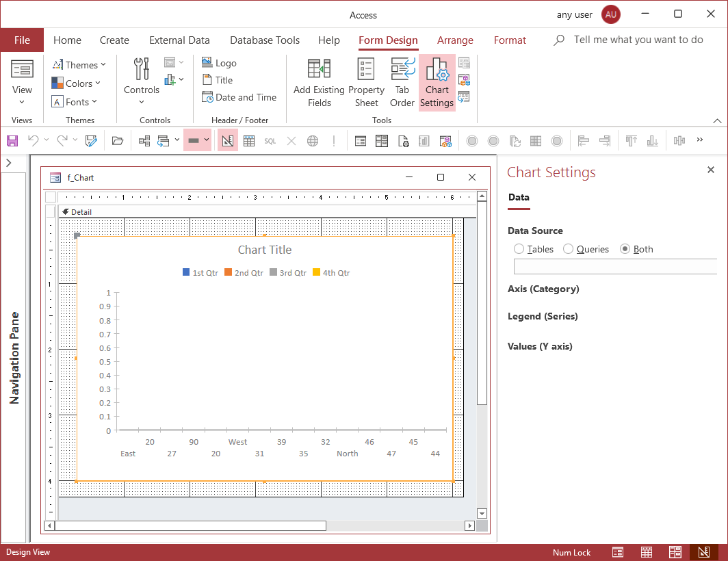Open the Tab Order dialog
The width and height of the screenshot is (728, 561).
click(x=402, y=83)
